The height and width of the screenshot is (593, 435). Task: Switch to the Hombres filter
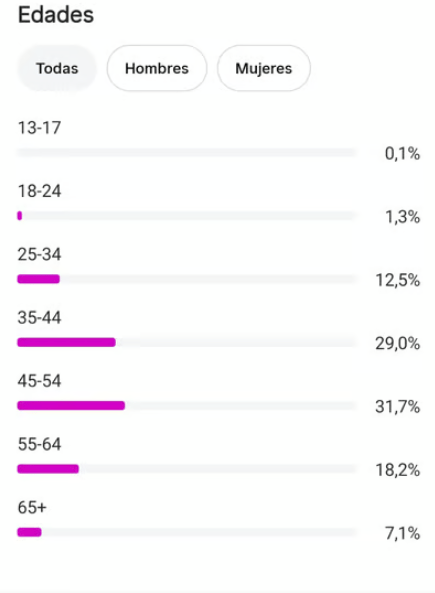pyautogui.click(x=157, y=68)
